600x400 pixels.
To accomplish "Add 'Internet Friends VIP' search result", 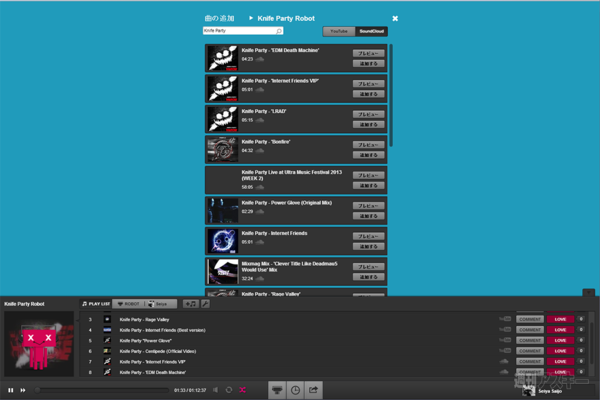I will point(368,94).
